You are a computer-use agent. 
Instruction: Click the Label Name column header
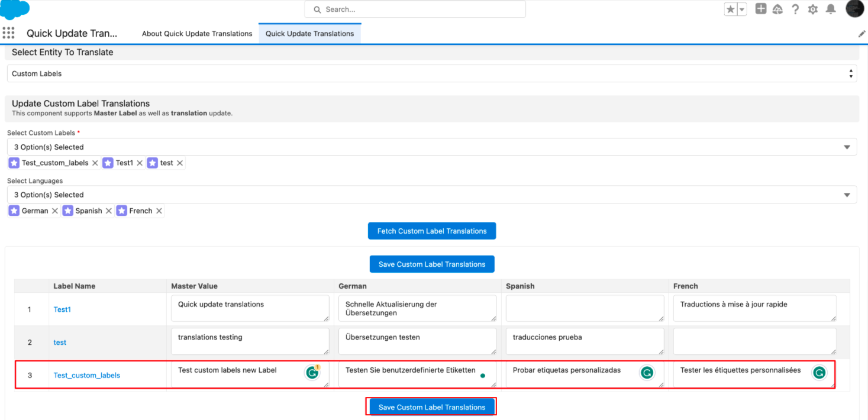click(x=75, y=286)
